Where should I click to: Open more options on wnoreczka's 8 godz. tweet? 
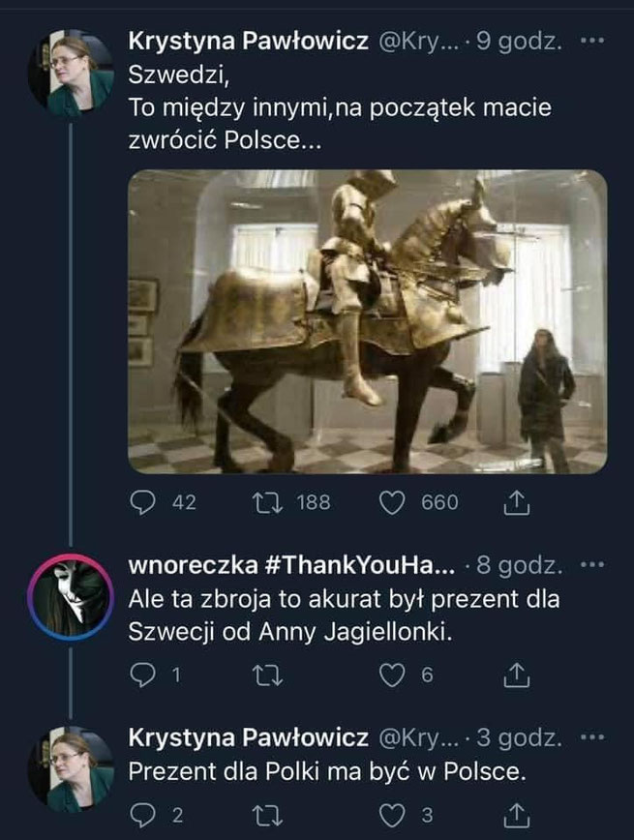pyautogui.click(x=590, y=565)
